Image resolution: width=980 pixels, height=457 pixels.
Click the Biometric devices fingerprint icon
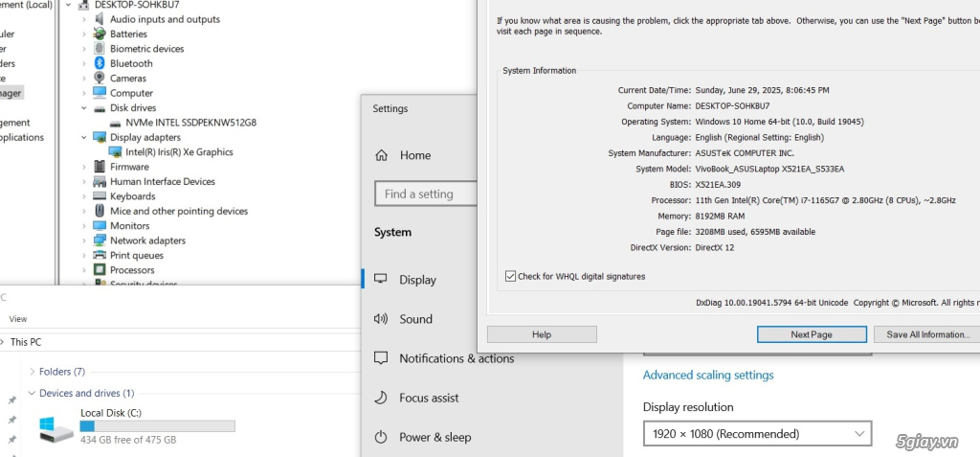[100, 48]
